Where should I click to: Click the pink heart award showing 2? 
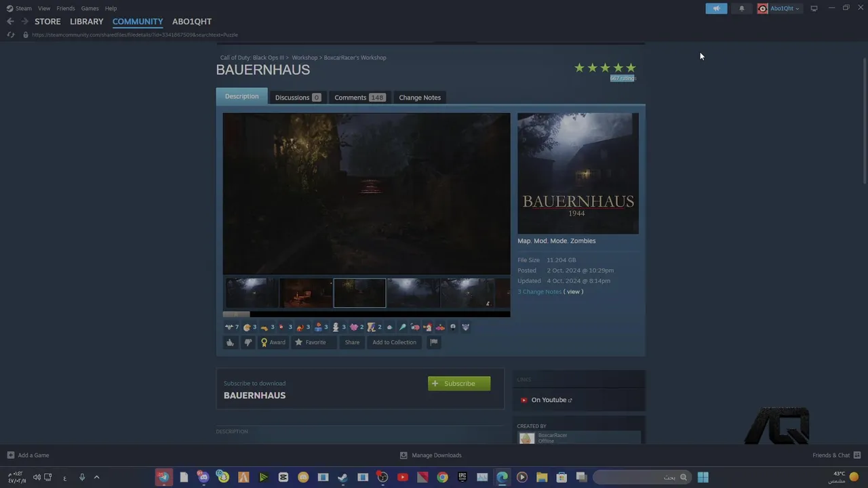[x=357, y=327]
